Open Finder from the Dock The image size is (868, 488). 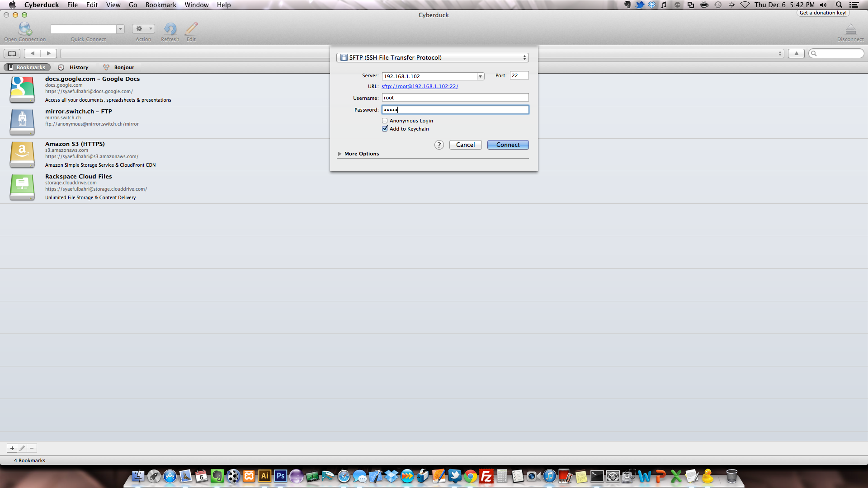pyautogui.click(x=138, y=476)
